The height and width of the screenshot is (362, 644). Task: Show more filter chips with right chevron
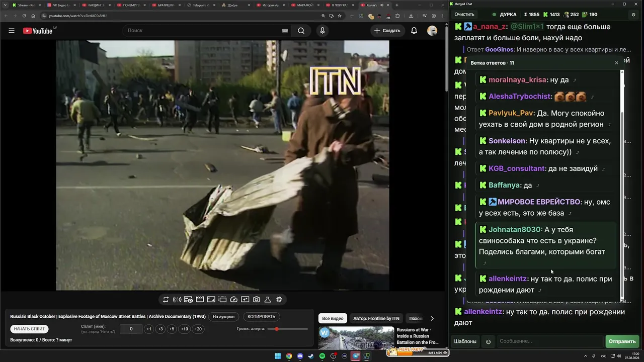click(432, 318)
